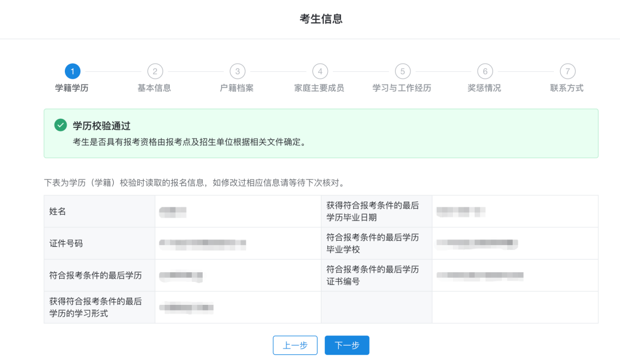Image resolution: width=620 pixels, height=364 pixels.
Task: Click the 符合报考条件的最后学历 label in left column
Action: (x=96, y=276)
